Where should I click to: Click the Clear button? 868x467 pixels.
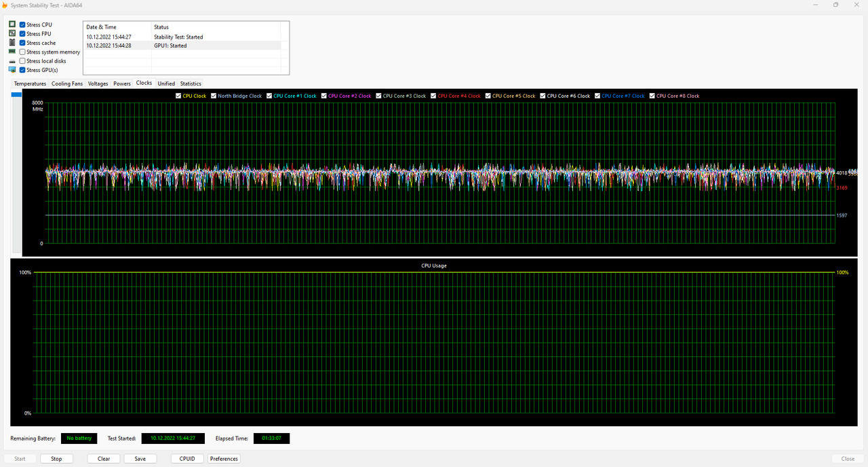(x=104, y=459)
